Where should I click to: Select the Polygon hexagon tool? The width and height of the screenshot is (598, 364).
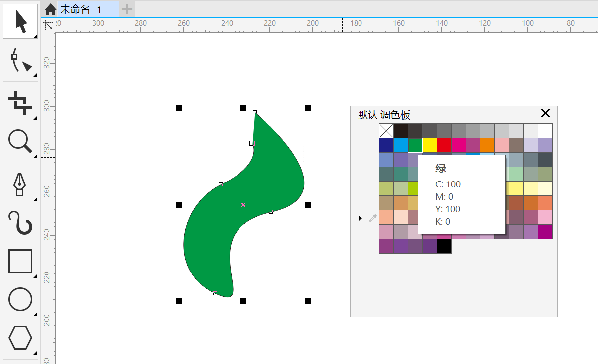pos(20,338)
